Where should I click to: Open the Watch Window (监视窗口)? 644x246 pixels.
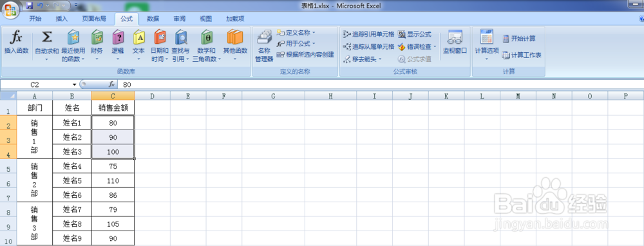[455, 43]
